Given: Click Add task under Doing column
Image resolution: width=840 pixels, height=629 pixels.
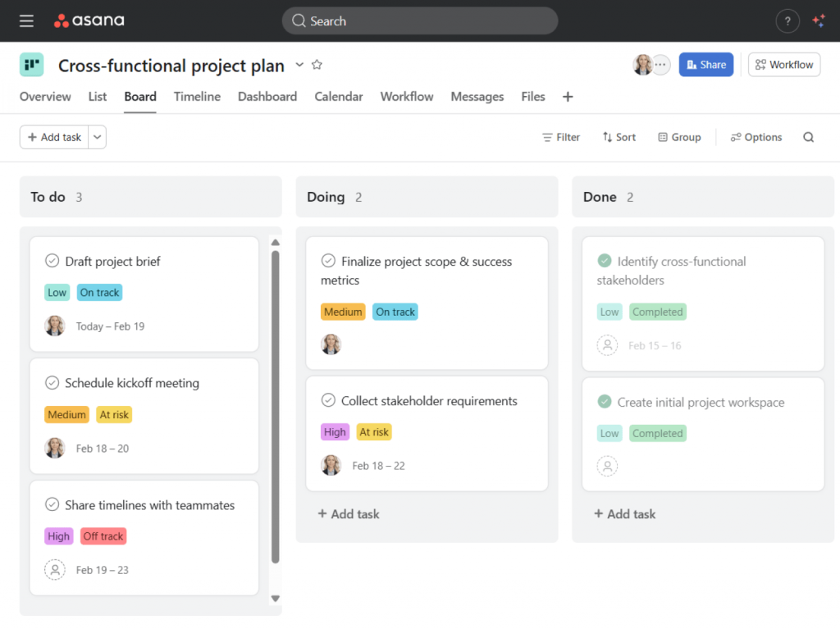Looking at the screenshot, I should coord(349,514).
